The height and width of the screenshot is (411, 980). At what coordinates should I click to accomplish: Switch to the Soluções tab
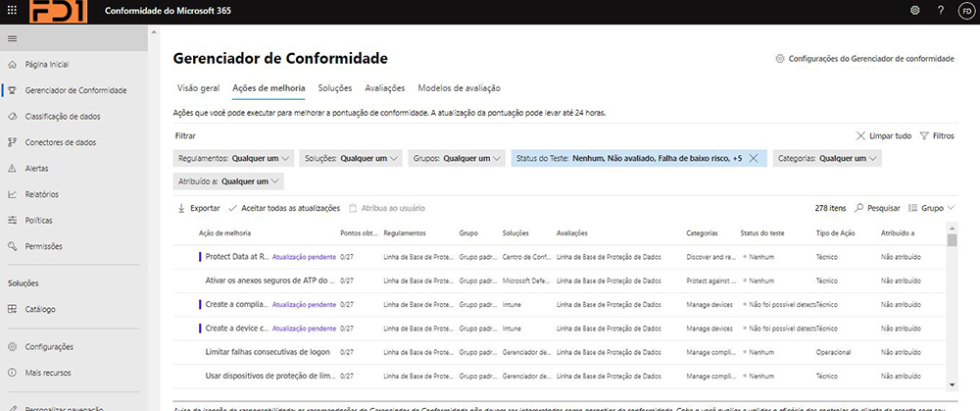pos(335,88)
